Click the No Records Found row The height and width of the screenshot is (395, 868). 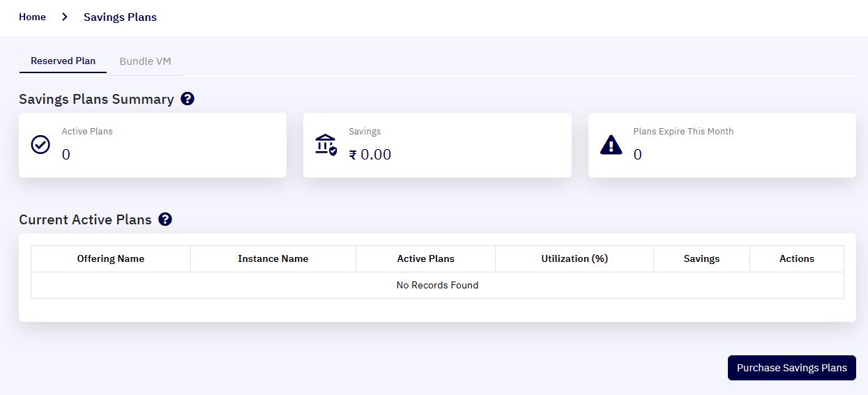tap(437, 285)
